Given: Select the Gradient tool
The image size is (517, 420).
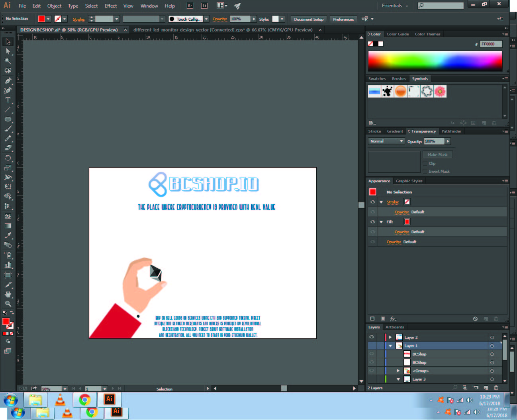Looking at the screenshot, I should [8, 226].
